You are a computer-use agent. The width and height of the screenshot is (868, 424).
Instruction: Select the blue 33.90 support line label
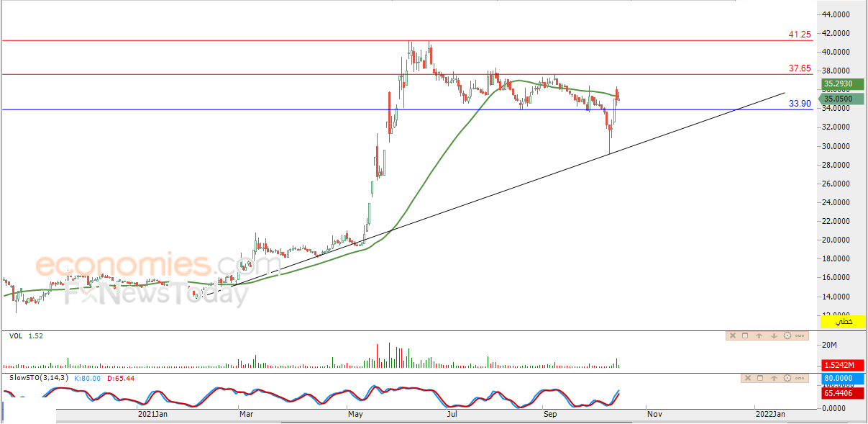tap(800, 104)
